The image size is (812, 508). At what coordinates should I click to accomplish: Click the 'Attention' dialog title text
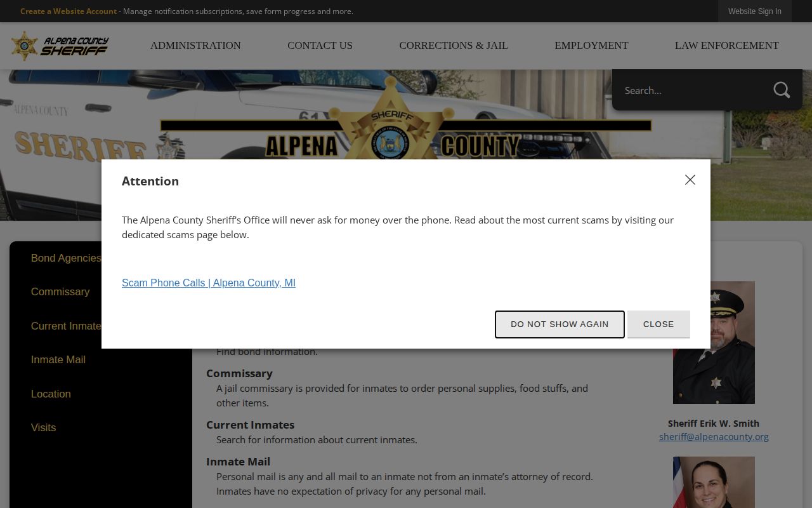150,181
